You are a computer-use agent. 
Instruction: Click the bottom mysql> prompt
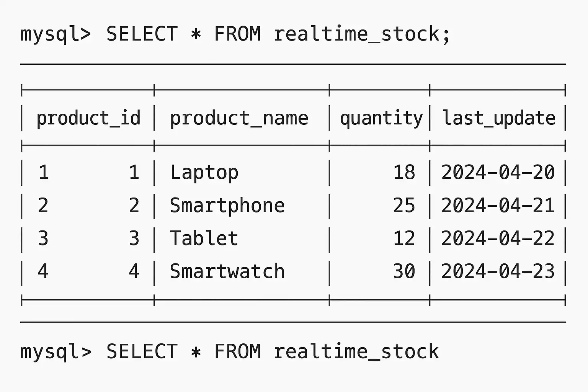pos(56,351)
